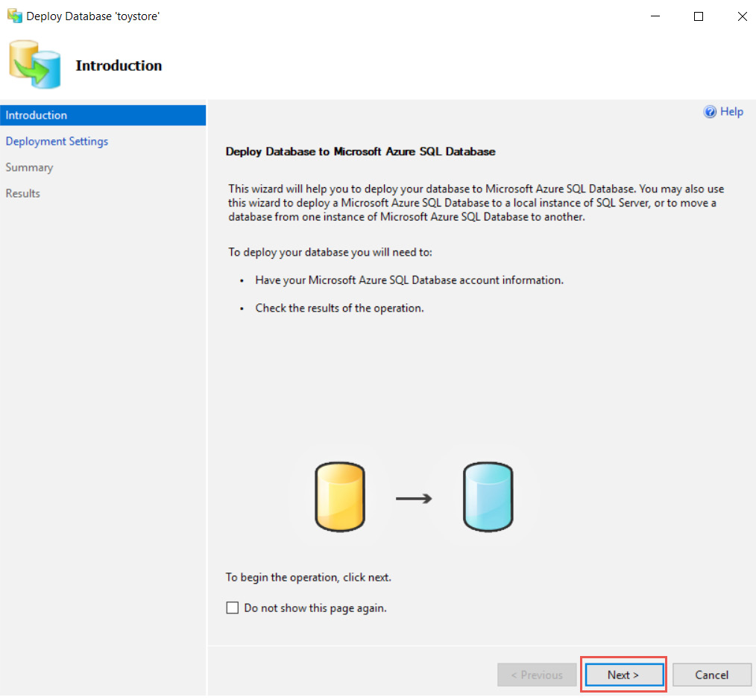Select the Summary step in sidebar
Screen dimensions: 756x700
[x=29, y=167]
